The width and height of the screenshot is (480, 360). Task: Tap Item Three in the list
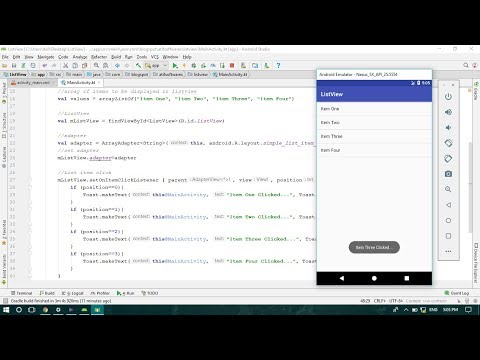pos(374,136)
